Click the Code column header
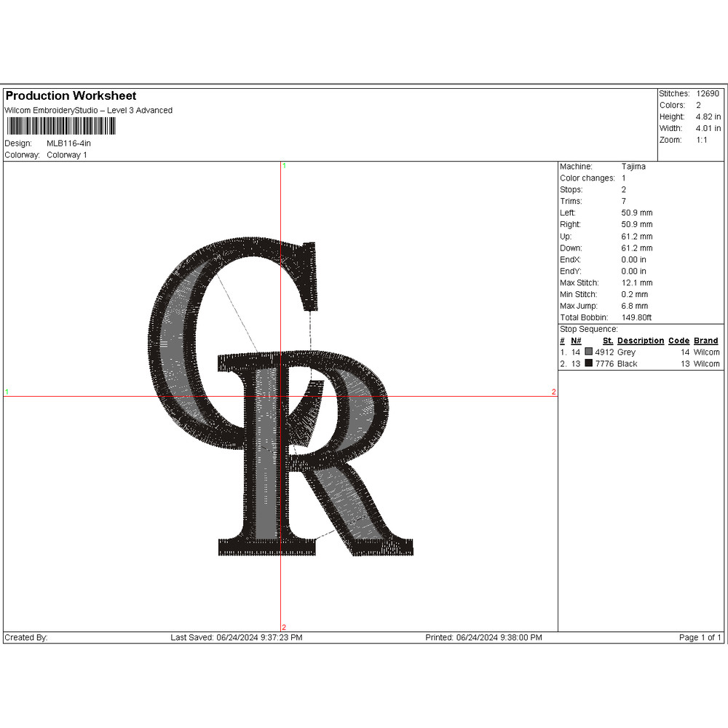Viewport: 728px width, 728px height. pyautogui.click(x=678, y=341)
